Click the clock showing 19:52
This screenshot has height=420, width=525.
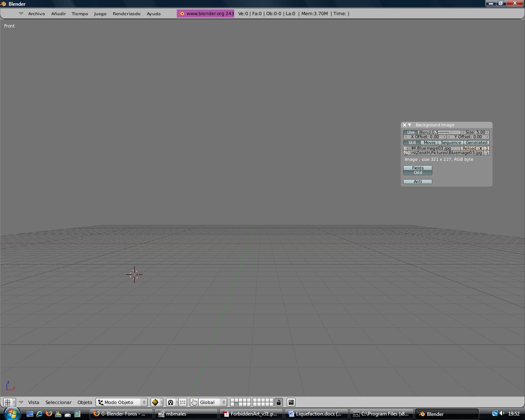(514, 414)
